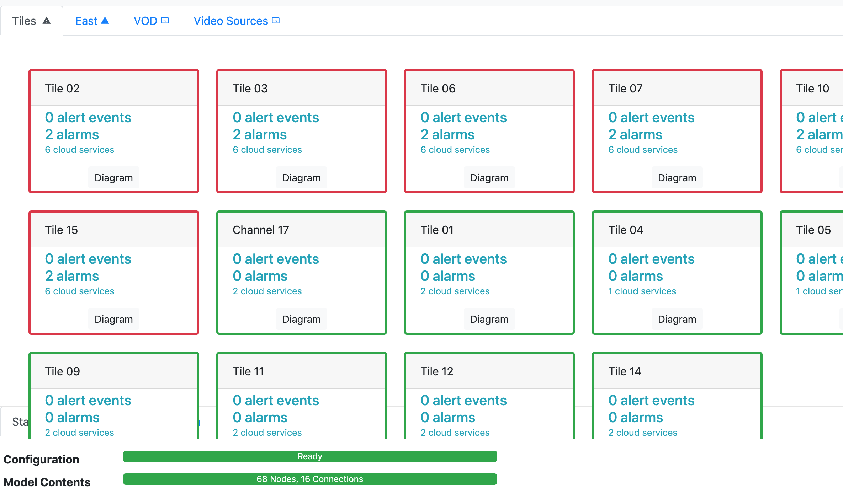This screenshot has height=504, width=843.
Task: Click 0 alert events on Tile 01
Action: click(x=463, y=259)
